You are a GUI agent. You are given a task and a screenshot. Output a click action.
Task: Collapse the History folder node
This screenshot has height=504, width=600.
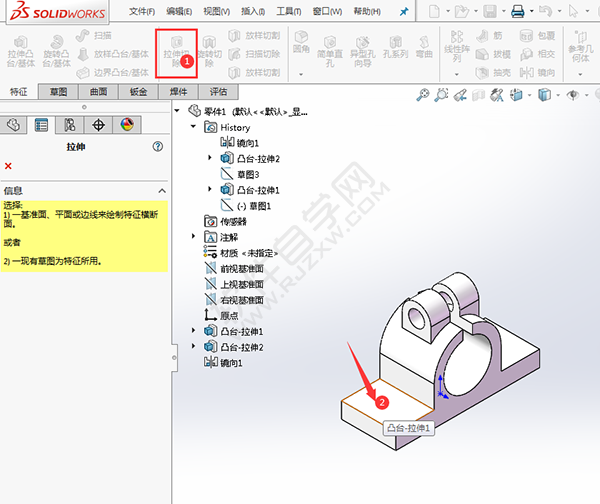(x=193, y=127)
